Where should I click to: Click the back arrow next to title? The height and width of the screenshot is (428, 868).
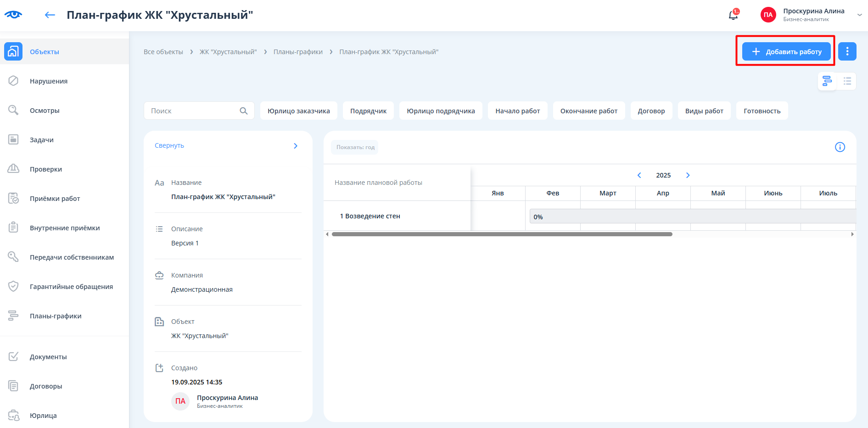[50, 15]
